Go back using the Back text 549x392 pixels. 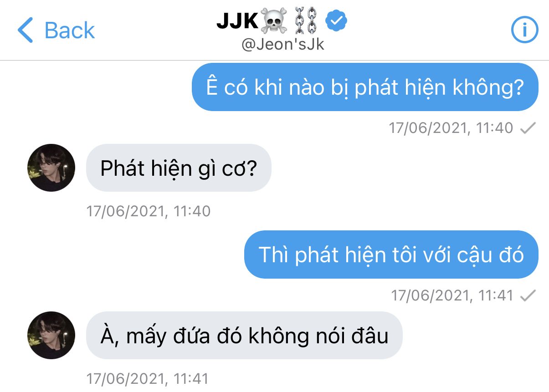coord(70,31)
